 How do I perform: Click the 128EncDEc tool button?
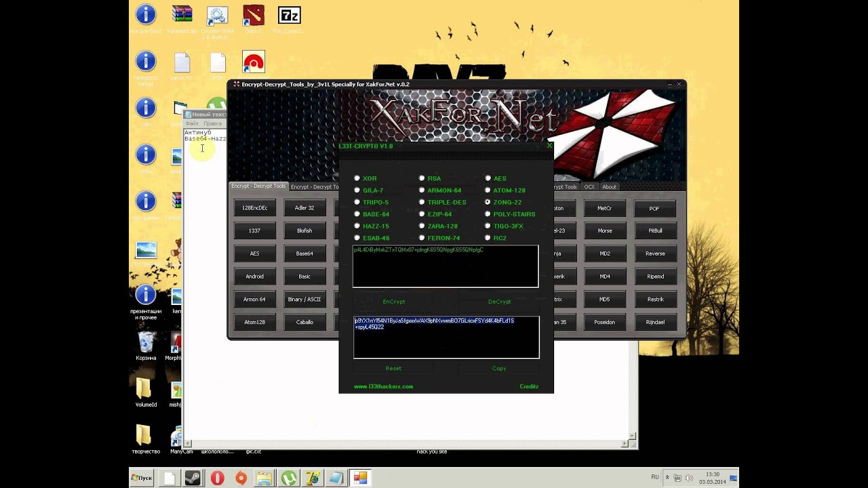click(x=254, y=208)
